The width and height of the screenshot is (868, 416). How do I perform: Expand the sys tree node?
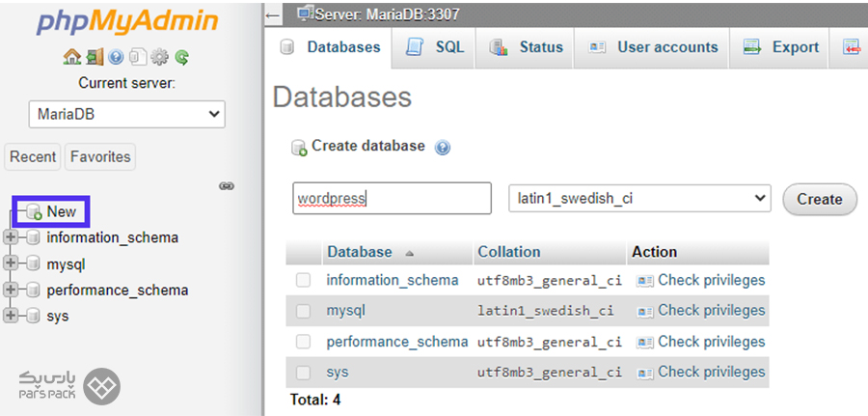[x=11, y=316]
